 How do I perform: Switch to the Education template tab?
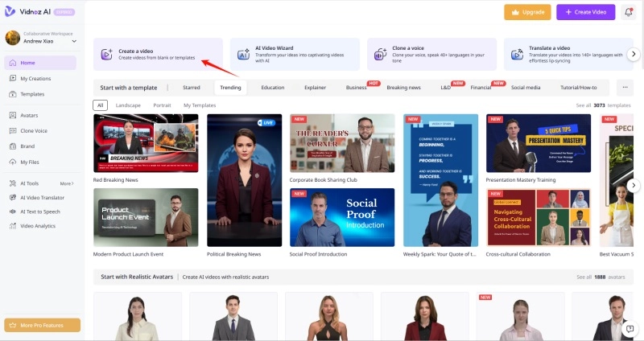tap(272, 87)
